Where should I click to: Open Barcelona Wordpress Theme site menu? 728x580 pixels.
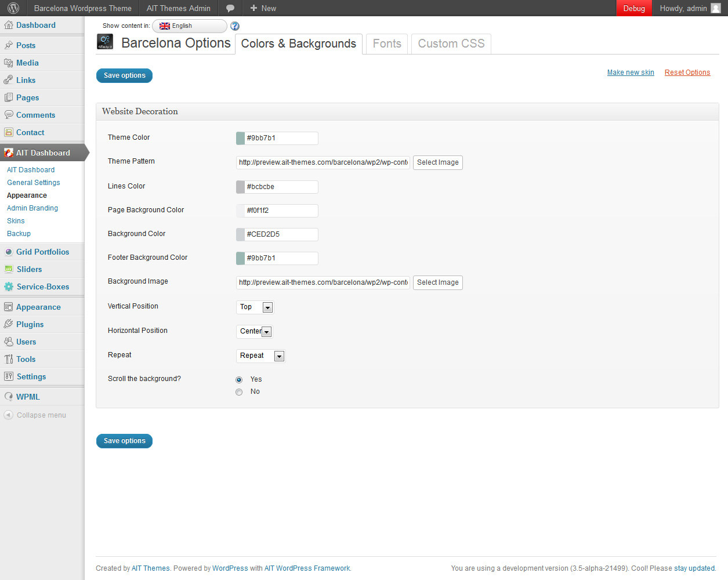coord(82,8)
